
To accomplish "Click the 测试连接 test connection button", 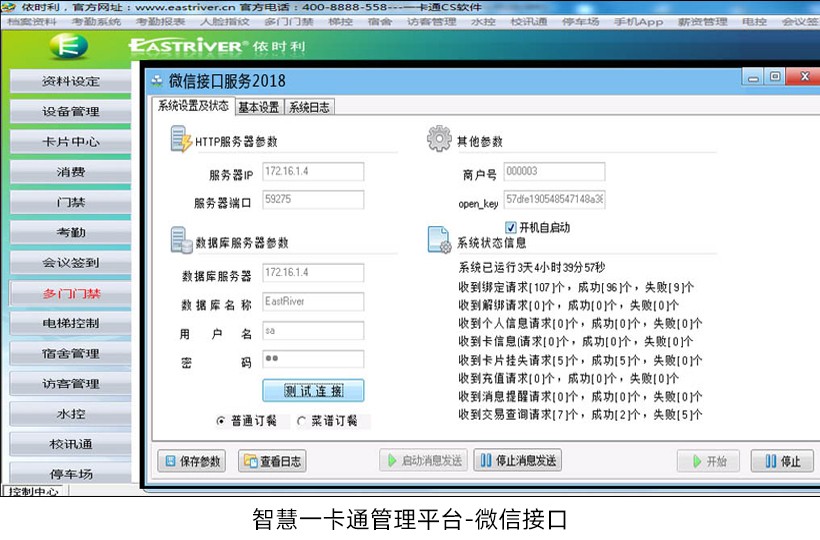I will pos(313,390).
